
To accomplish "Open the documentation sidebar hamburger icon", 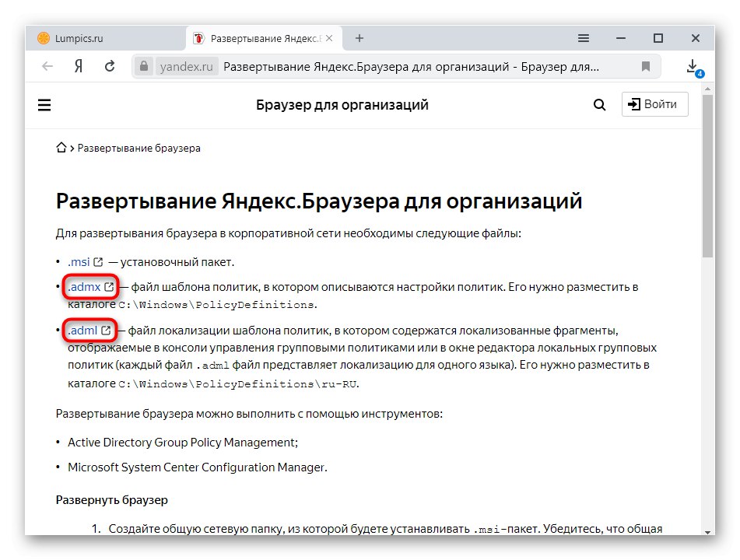I will (44, 104).
